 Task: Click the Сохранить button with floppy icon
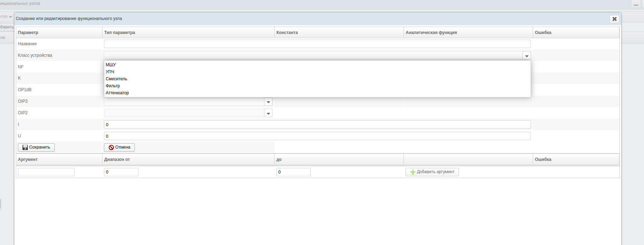(x=36, y=148)
